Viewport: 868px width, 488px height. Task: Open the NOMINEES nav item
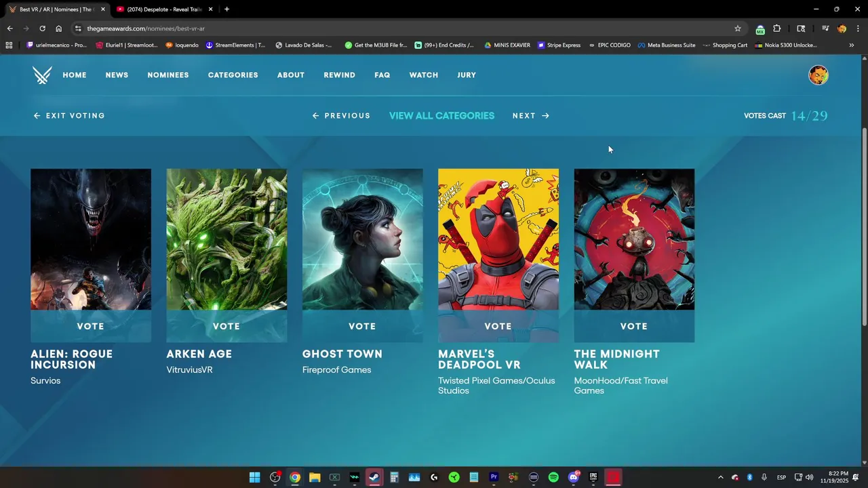click(x=168, y=75)
